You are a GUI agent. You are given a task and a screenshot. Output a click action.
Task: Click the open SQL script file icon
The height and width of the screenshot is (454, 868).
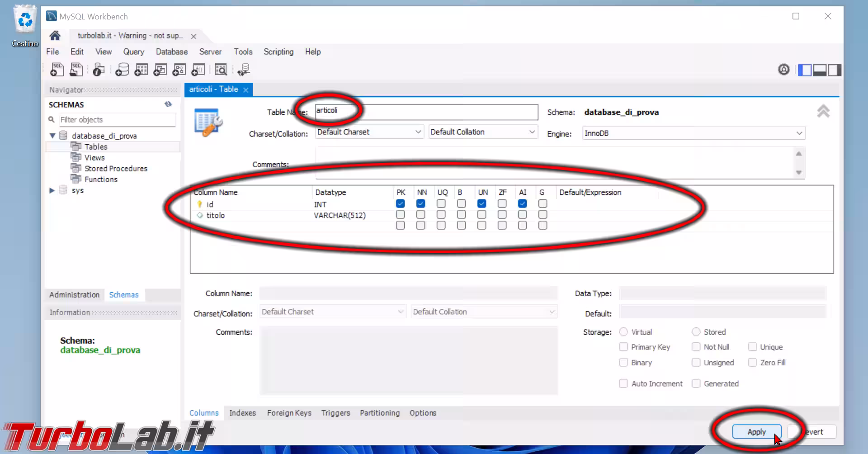pos(76,70)
